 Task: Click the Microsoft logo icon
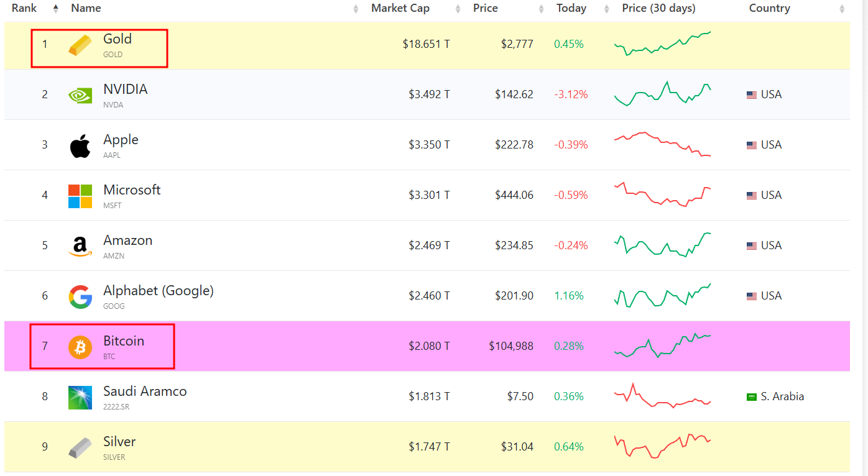[80, 196]
